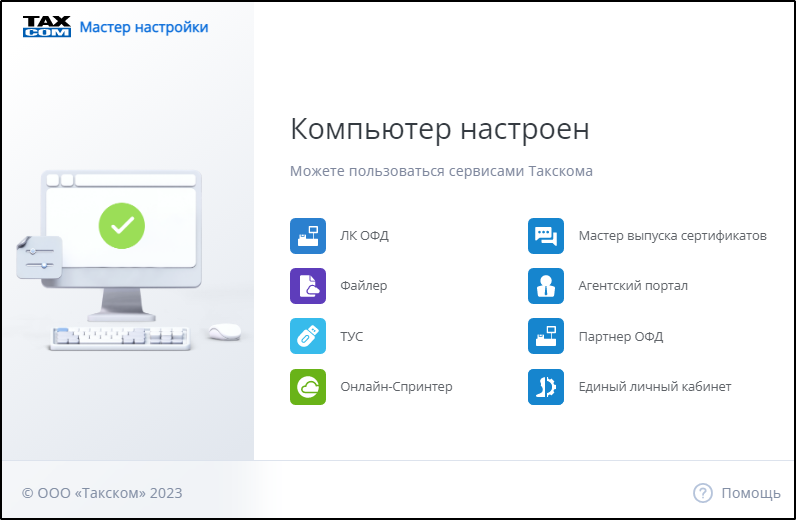Click the purple Файлер document icon
Image resolution: width=796 pixels, height=520 pixels.
tap(308, 286)
